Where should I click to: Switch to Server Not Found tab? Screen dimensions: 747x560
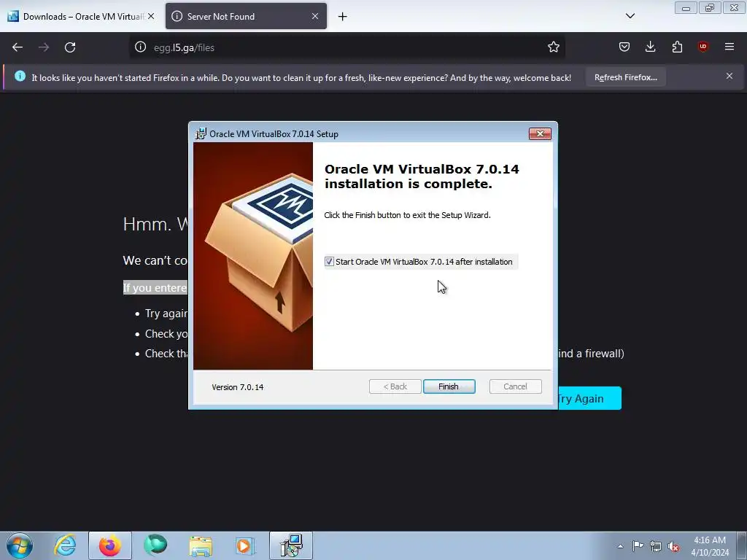pos(246,16)
